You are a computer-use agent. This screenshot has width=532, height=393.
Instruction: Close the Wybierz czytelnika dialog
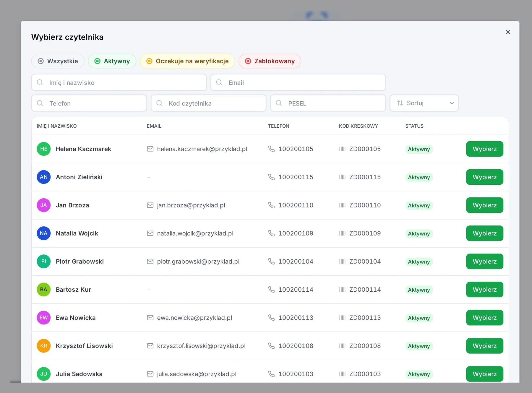click(x=508, y=32)
